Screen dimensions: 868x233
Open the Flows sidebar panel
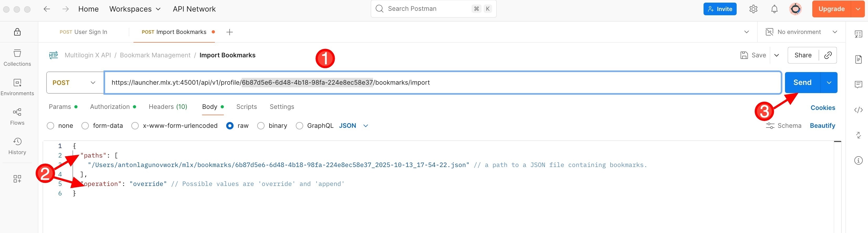(17, 117)
